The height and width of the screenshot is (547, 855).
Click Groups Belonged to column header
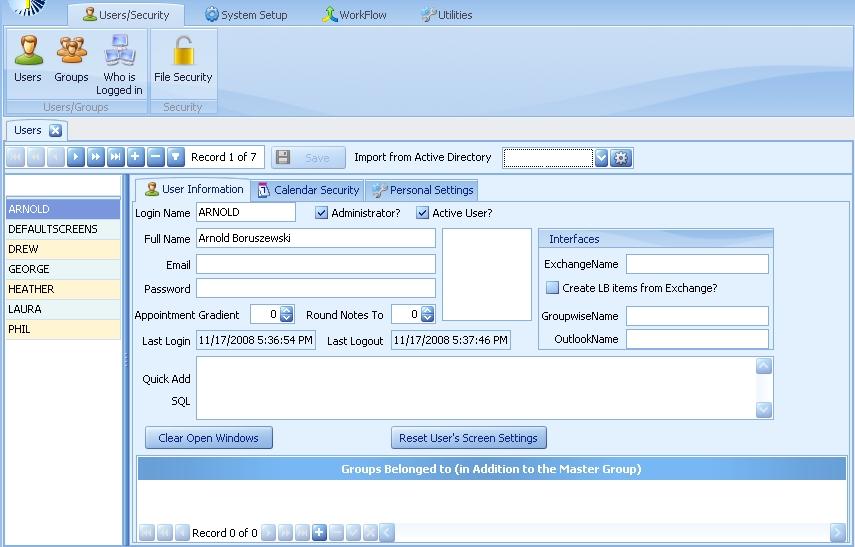[x=491, y=469]
